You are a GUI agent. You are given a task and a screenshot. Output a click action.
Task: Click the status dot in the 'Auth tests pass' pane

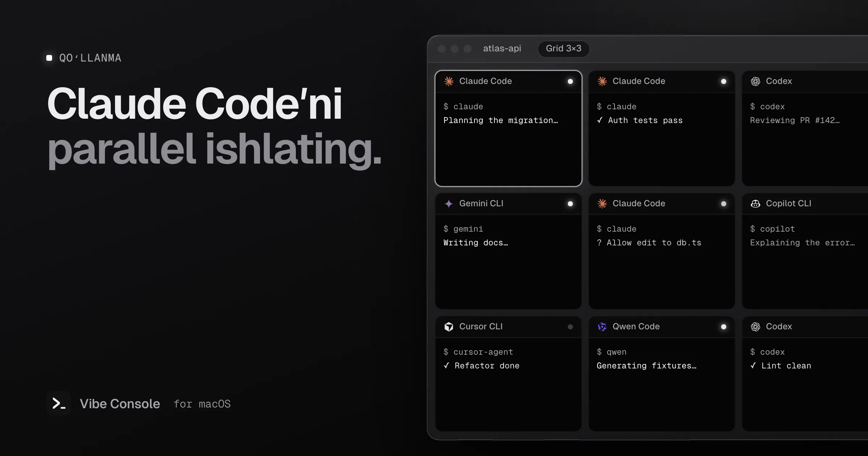724,81
